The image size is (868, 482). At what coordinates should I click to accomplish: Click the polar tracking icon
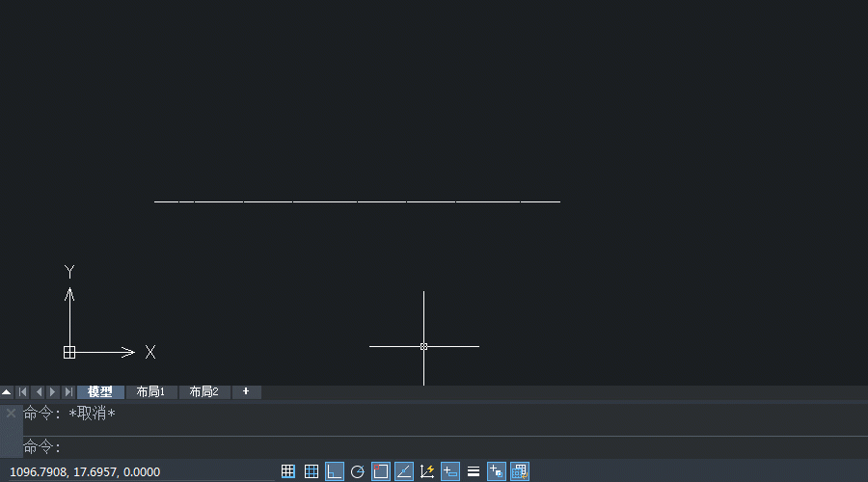[x=358, y=471]
